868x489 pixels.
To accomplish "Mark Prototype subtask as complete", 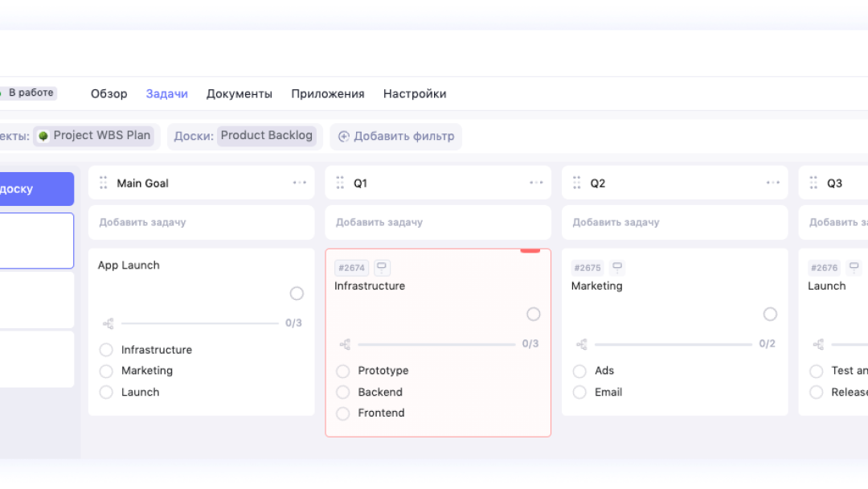I will click(x=343, y=371).
